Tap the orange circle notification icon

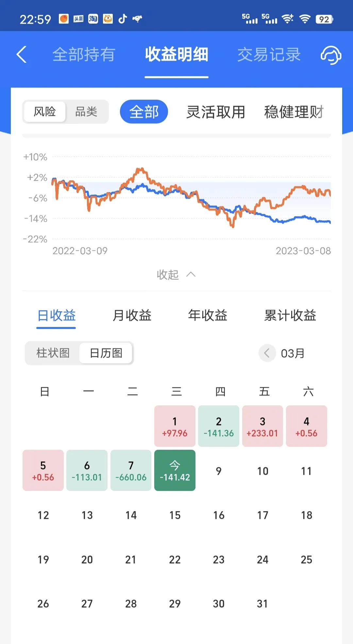[64, 19]
